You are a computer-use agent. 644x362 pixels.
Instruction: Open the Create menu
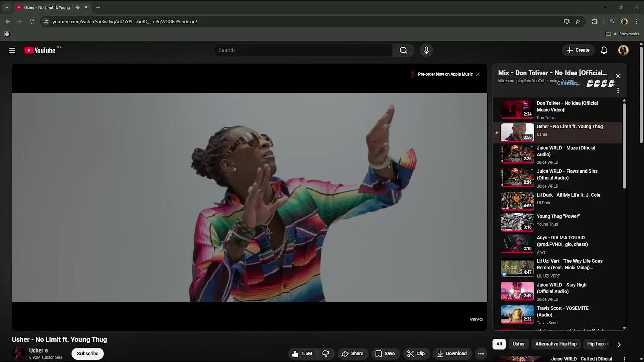578,50
